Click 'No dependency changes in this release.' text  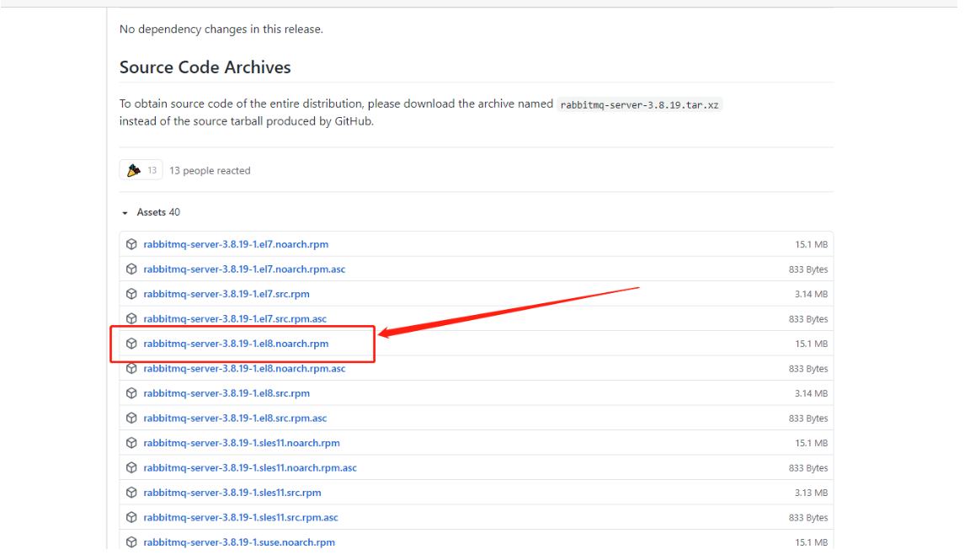point(221,29)
